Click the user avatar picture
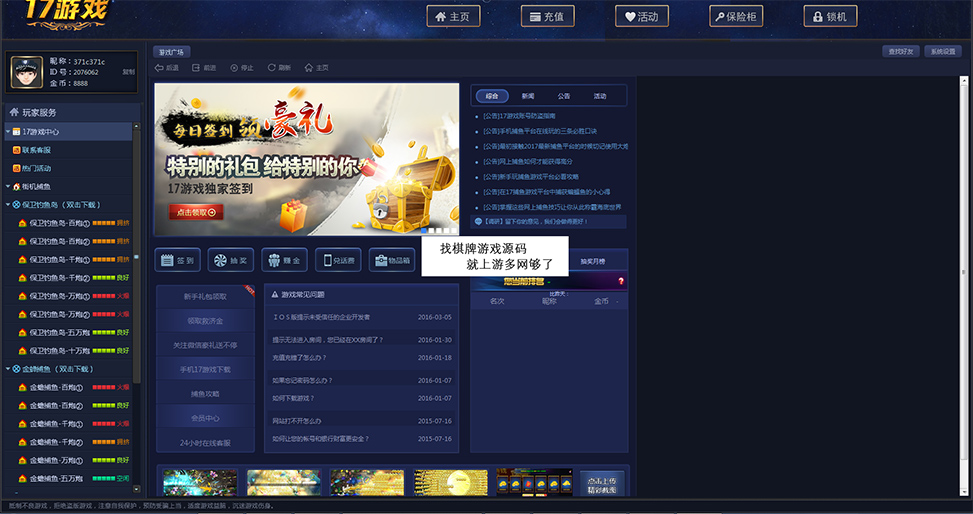 (x=26, y=72)
